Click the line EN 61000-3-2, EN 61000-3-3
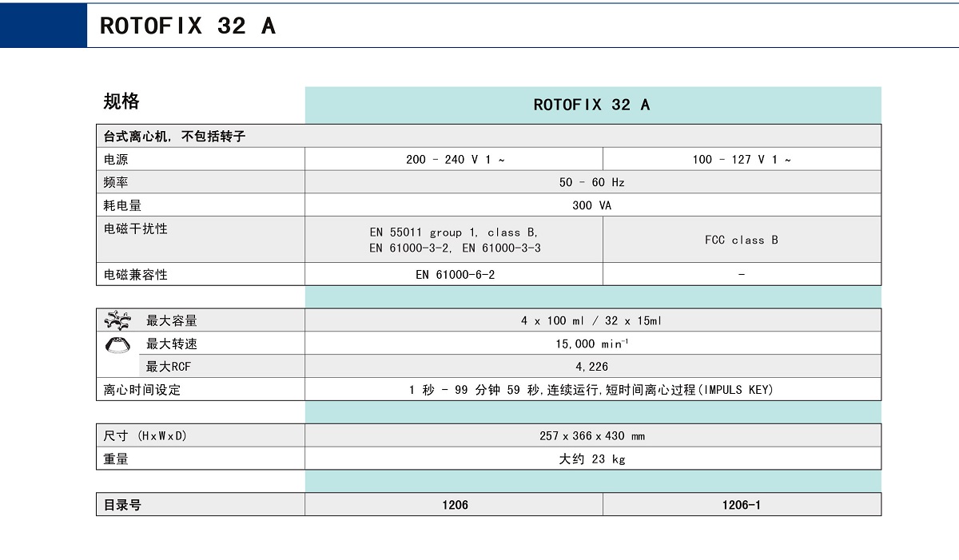The width and height of the screenshot is (959, 560). pos(455,248)
